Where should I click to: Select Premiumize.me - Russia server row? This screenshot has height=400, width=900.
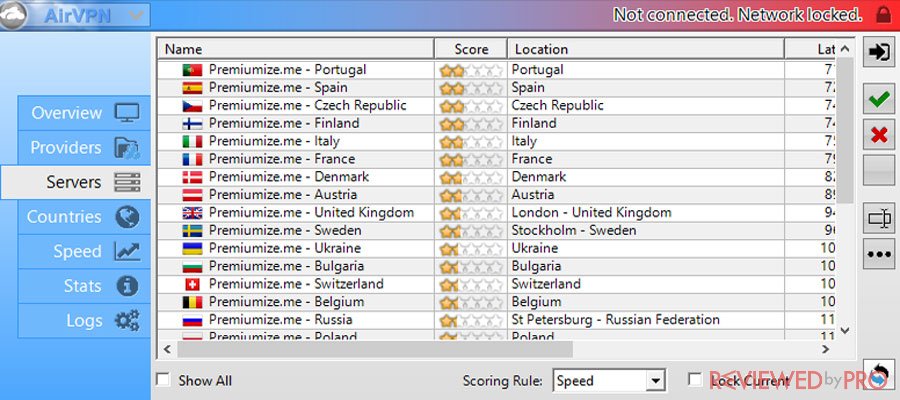[497, 320]
